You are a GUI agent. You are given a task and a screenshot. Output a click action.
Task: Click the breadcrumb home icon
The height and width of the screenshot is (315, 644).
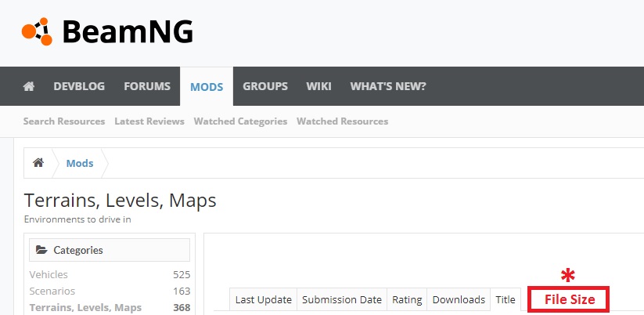[38, 163]
